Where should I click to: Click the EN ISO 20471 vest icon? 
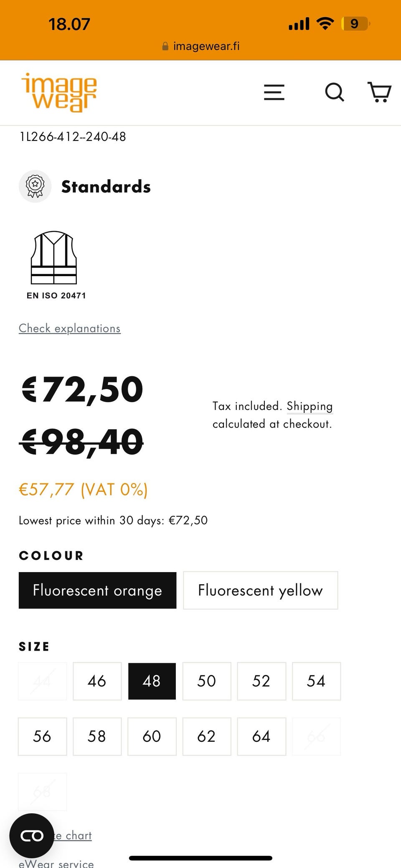pos(54,258)
